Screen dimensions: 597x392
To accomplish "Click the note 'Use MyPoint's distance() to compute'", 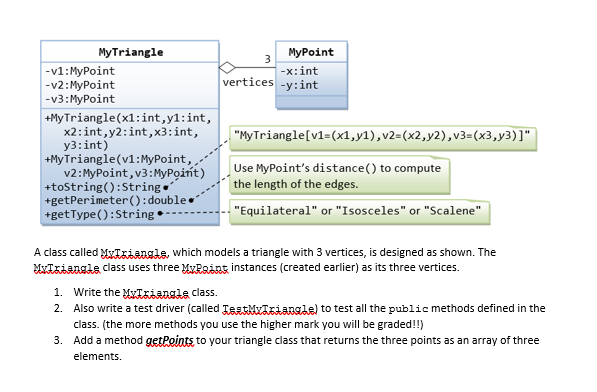I will [340, 175].
